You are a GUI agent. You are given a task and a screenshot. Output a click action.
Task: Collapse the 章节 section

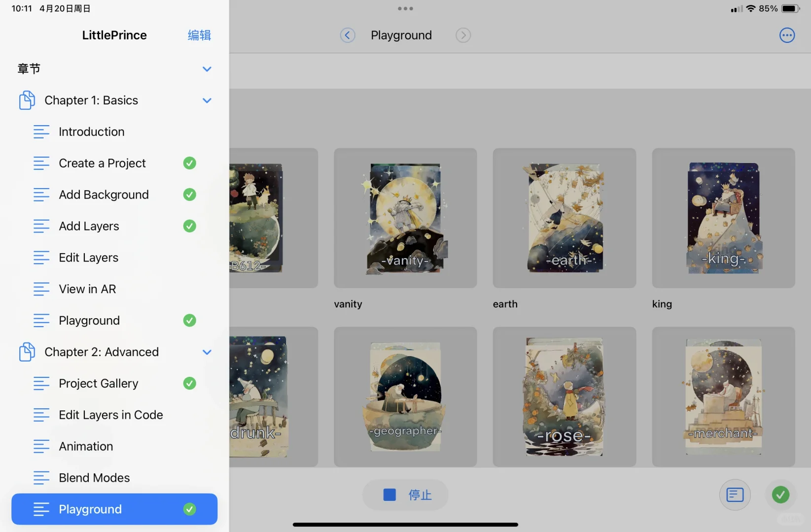[x=207, y=69]
